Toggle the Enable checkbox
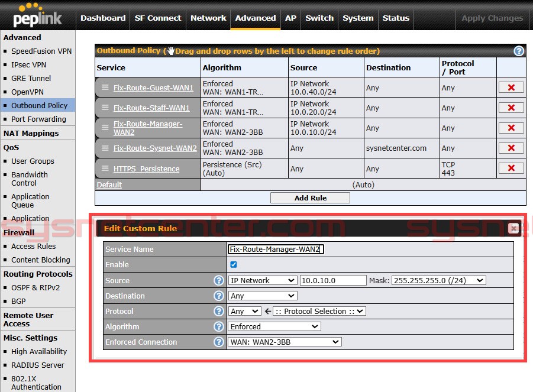 click(x=234, y=265)
